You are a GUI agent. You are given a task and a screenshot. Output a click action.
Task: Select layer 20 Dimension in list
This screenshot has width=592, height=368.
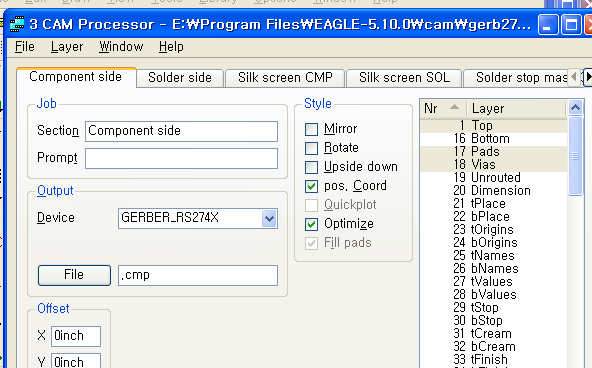(493, 190)
